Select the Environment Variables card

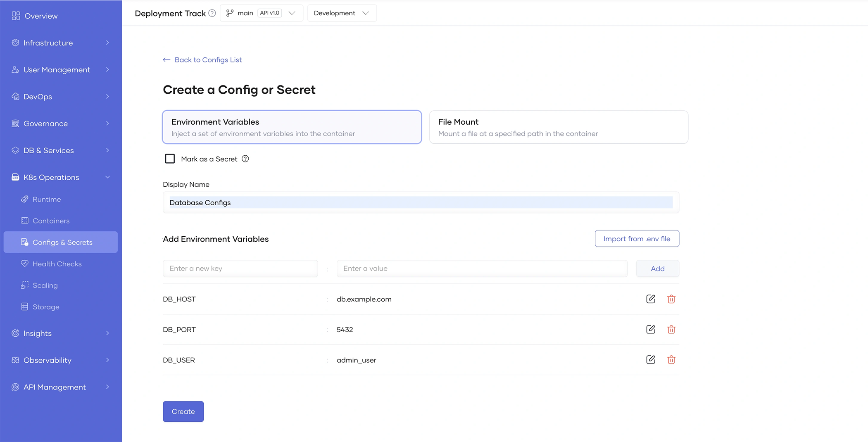click(x=292, y=127)
